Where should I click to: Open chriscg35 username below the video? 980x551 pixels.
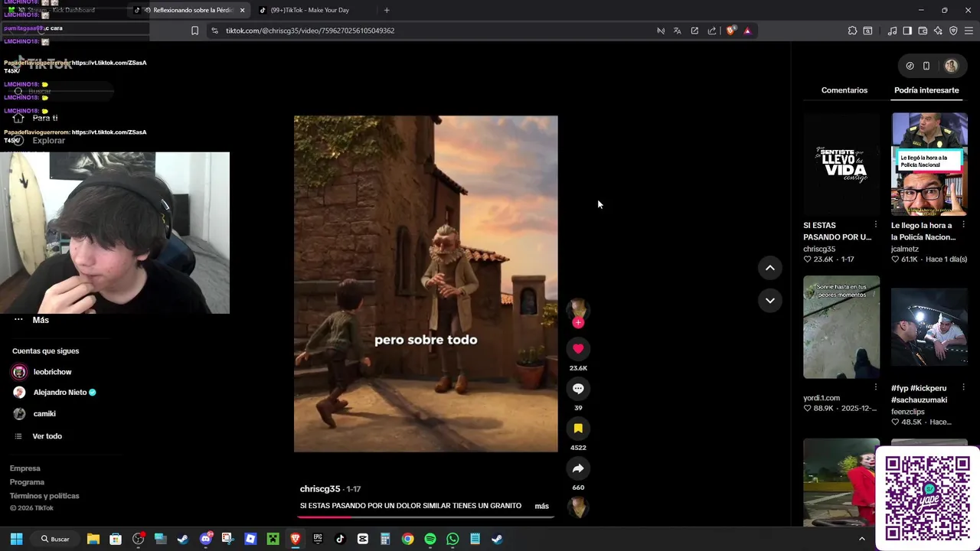pos(320,489)
